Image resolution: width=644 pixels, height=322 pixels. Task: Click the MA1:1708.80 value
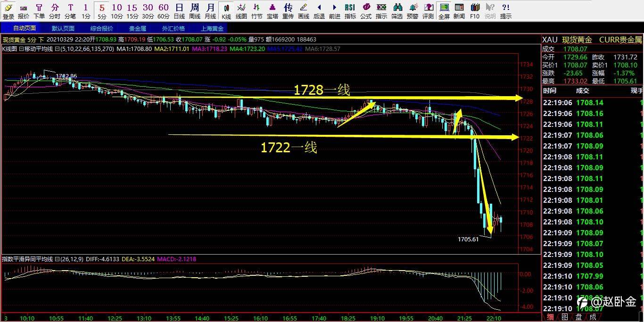[134, 49]
